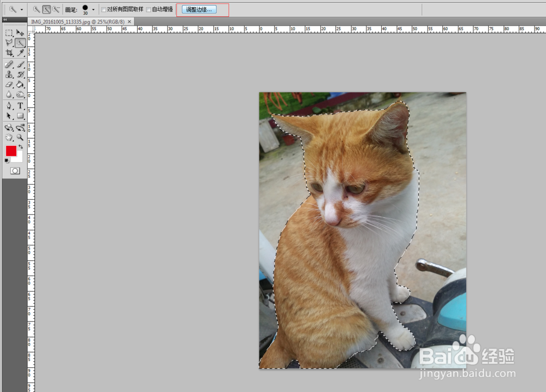Select the Eyedropper tool
Image resolution: width=546 pixels, height=392 pixels.
point(20,53)
